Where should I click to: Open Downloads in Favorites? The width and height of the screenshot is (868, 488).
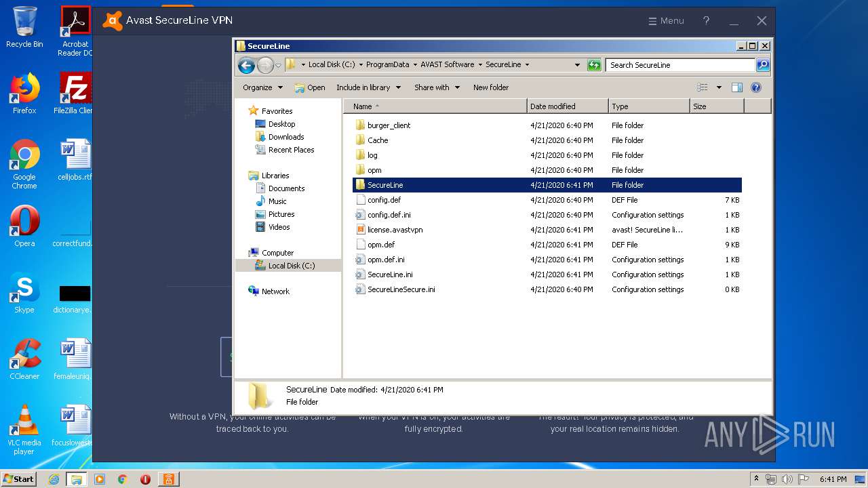(x=285, y=137)
